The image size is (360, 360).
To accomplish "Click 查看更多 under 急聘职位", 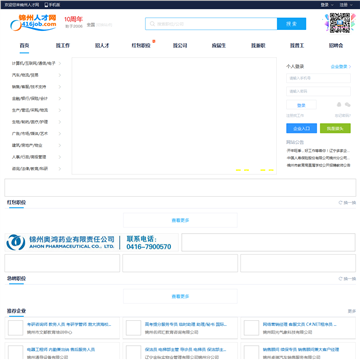I will coord(180,296).
